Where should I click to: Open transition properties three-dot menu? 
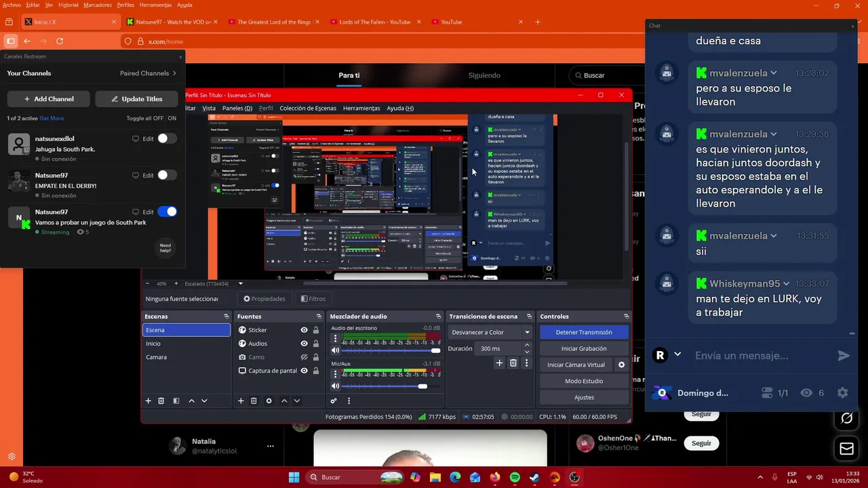pyautogui.click(x=526, y=363)
